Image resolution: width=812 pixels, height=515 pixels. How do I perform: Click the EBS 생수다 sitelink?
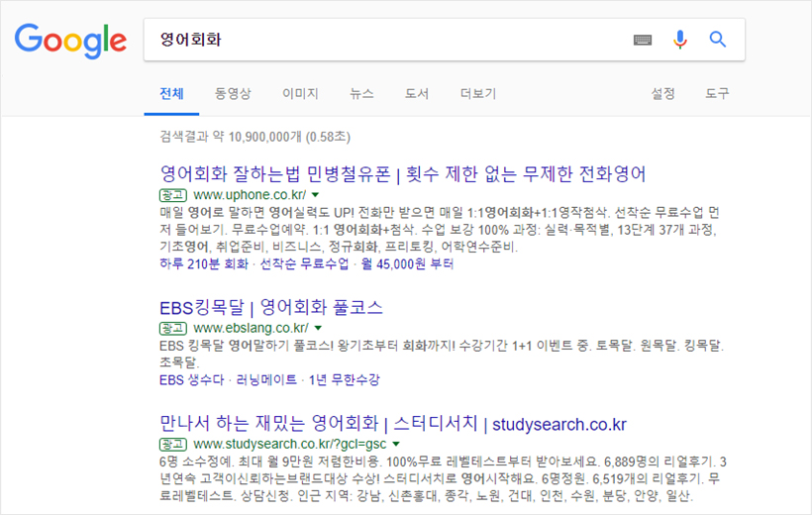click(x=191, y=380)
